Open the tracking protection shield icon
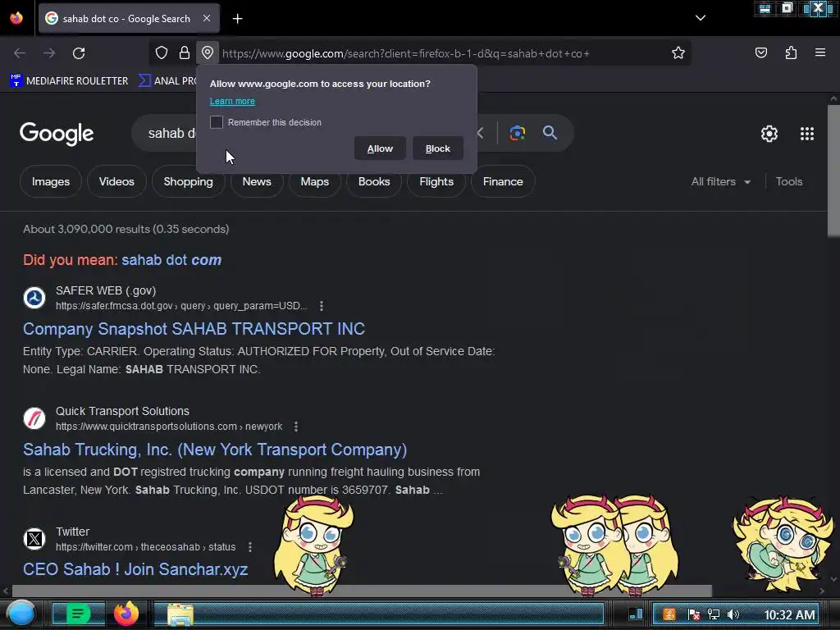Viewport: 840px width, 630px height. coord(162,53)
